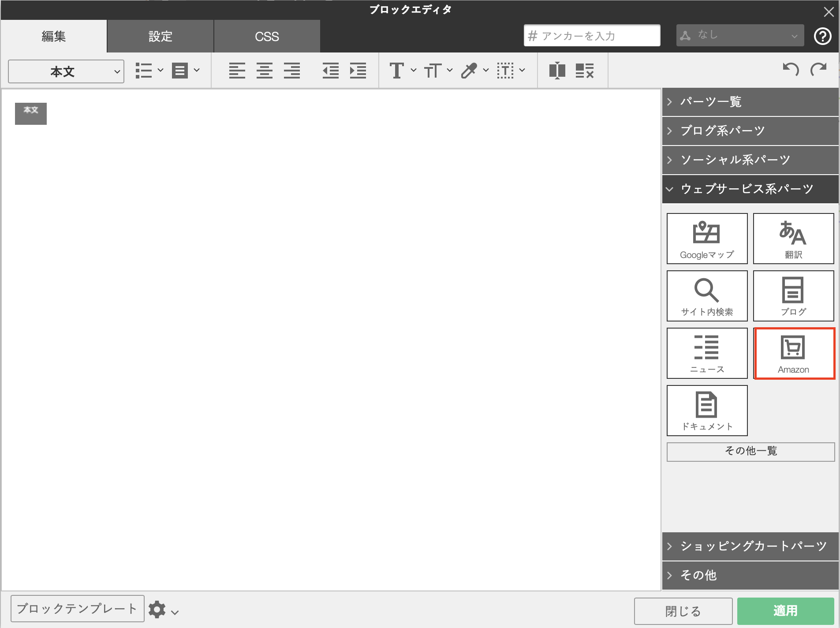Increase the indent

tap(358, 71)
